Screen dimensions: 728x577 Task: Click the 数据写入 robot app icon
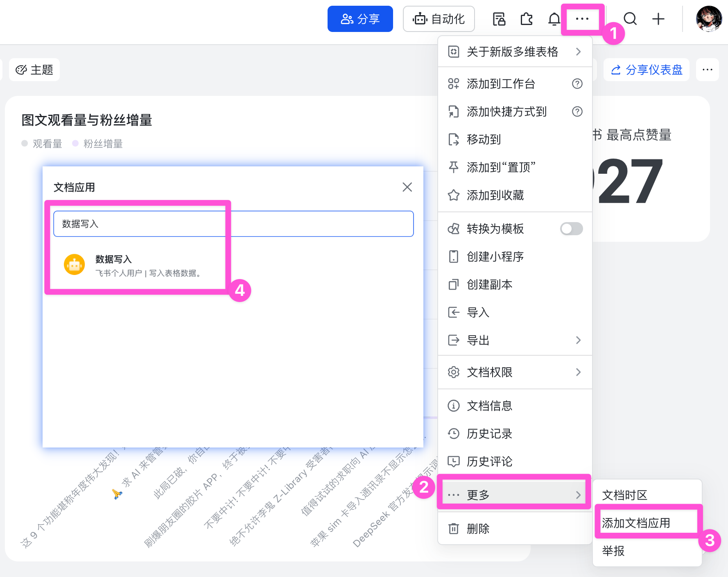[75, 265]
